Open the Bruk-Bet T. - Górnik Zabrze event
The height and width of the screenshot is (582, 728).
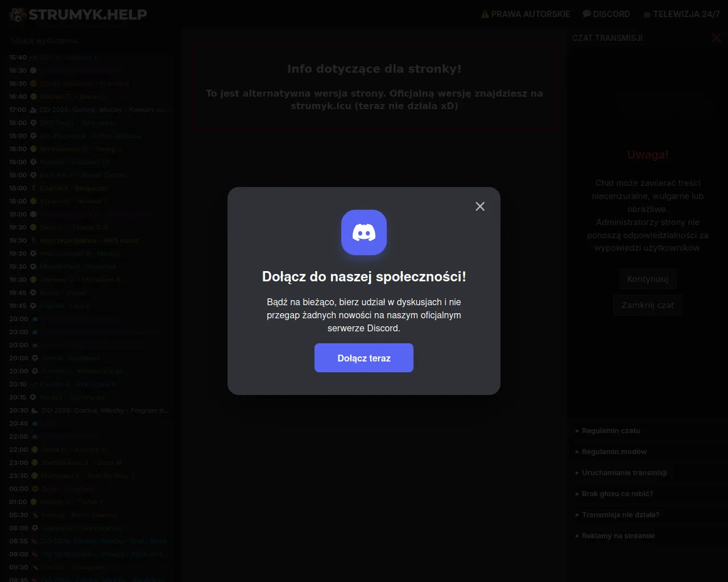(x=89, y=175)
